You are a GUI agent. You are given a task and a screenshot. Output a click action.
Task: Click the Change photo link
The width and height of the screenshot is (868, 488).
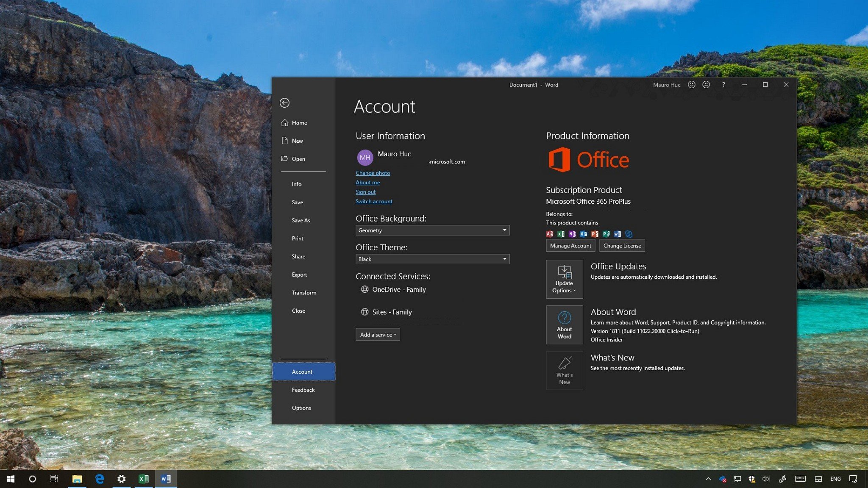coord(373,173)
